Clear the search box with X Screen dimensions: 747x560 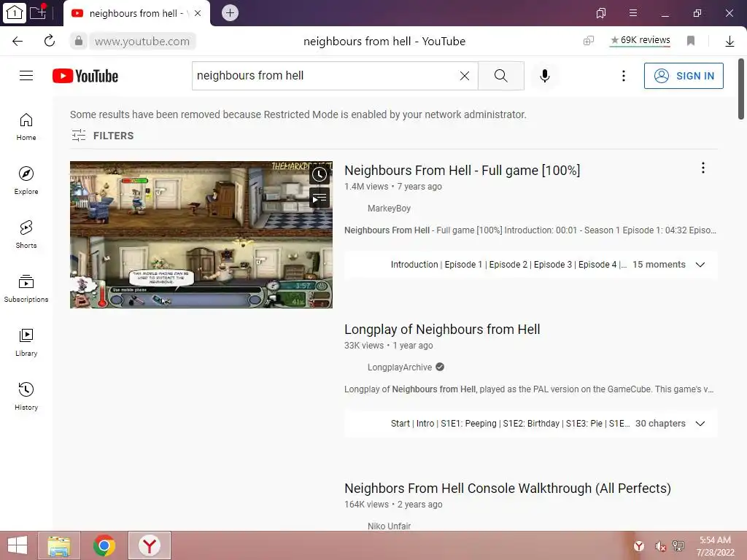[465, 76]
